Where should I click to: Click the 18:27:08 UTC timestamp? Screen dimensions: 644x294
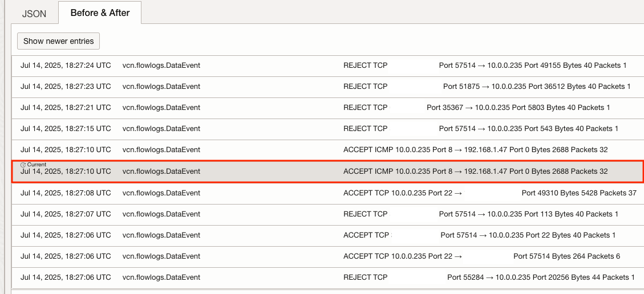(66, 193)
